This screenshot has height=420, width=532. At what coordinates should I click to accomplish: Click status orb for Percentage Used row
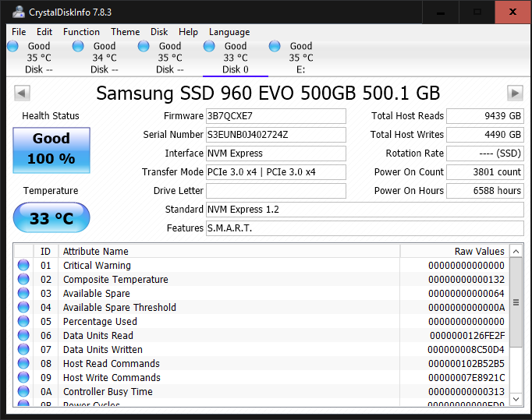[23, 321]
